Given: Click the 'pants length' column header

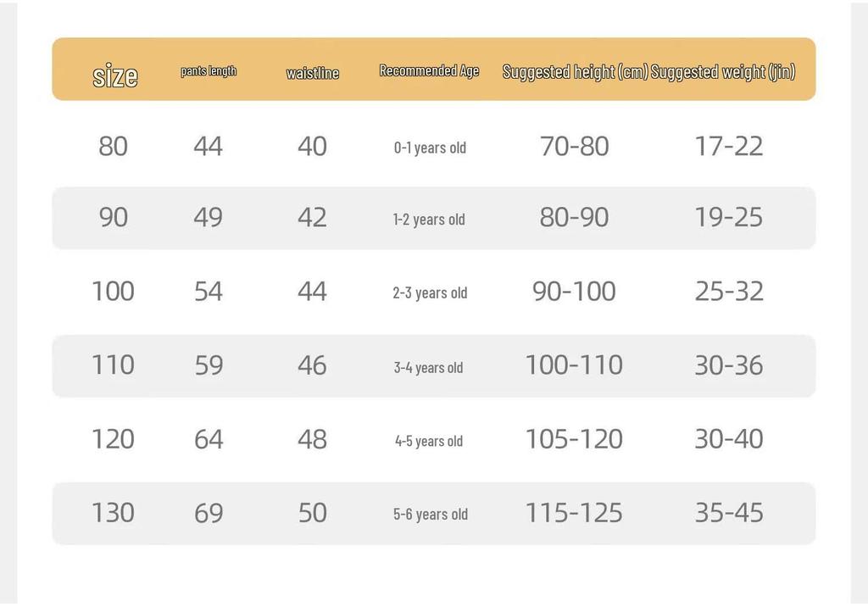Looking at the screenshot, I should point(209,71).
